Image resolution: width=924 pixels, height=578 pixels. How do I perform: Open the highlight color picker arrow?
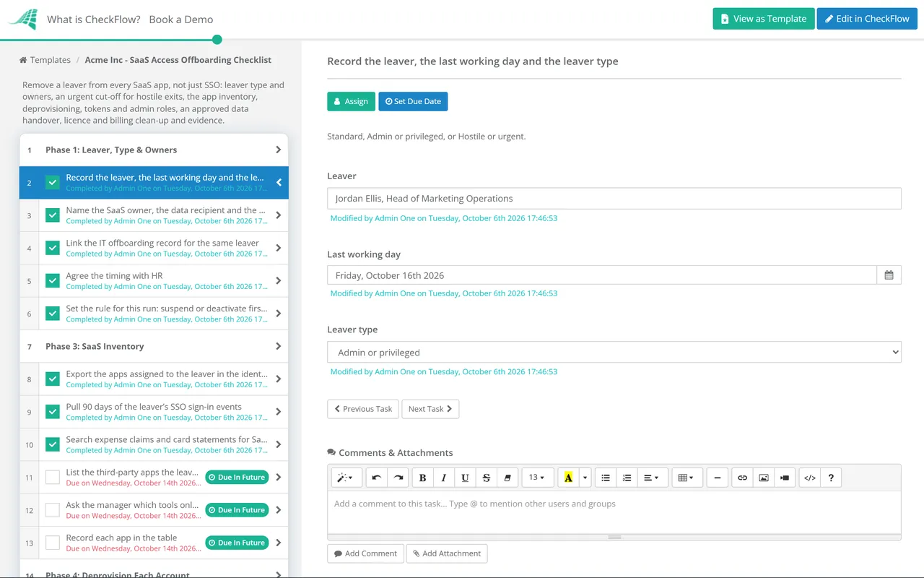click(x=585, y=478)
